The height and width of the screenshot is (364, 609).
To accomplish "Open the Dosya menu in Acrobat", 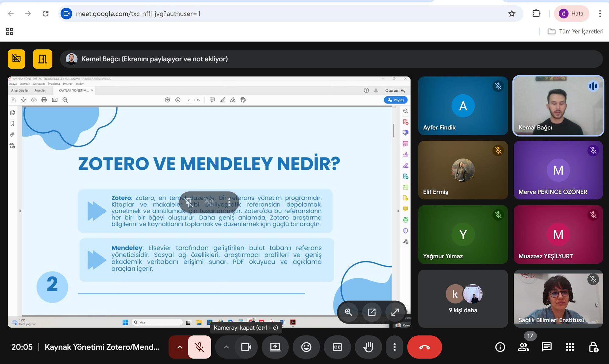I will [13, 84].
